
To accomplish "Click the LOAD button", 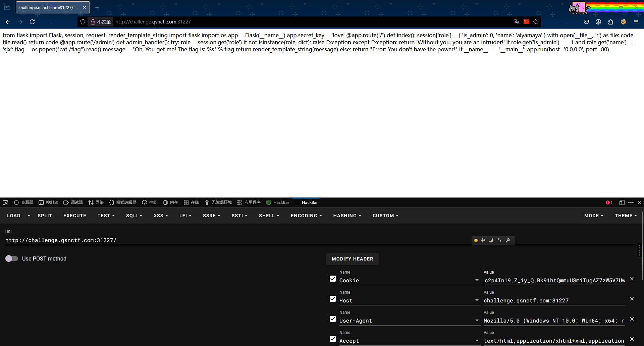I will [x=14, y=216].
